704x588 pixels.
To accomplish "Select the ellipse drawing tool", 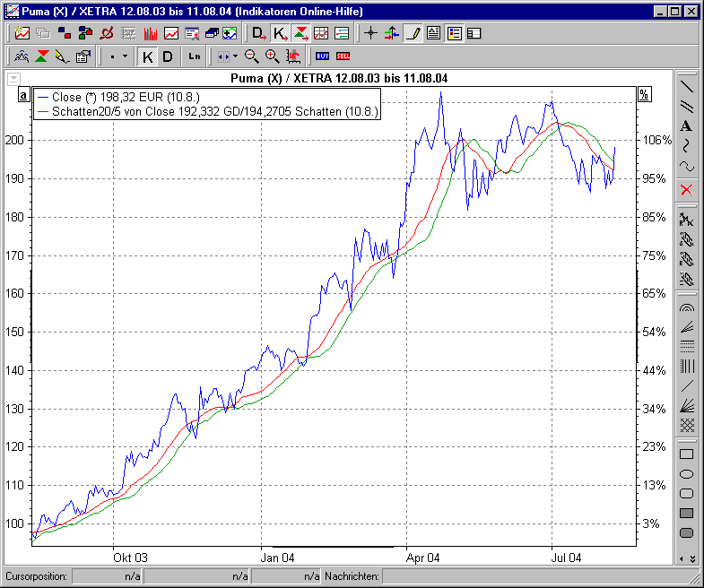I will pos(686,474).
